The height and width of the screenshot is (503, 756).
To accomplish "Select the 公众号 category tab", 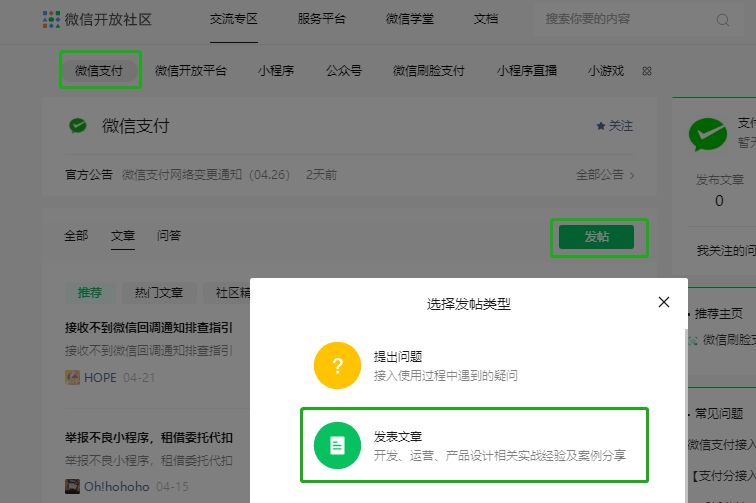I will pyautogui.click(x=344, y=71).
